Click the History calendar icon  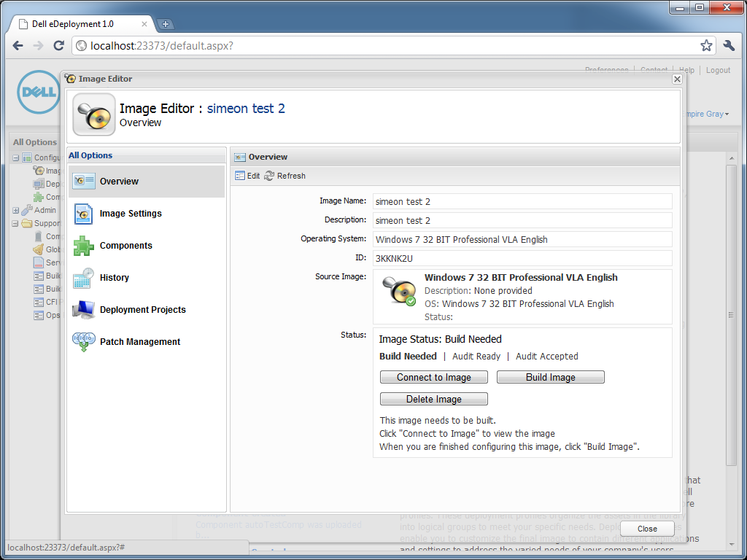pyautogui.click(x=83, y=278)
